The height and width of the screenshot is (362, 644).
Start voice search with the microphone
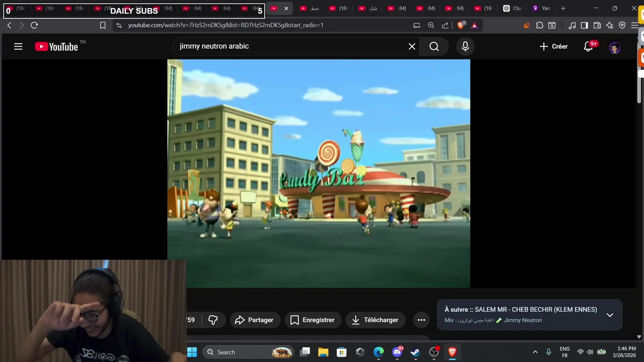point(465,46)
